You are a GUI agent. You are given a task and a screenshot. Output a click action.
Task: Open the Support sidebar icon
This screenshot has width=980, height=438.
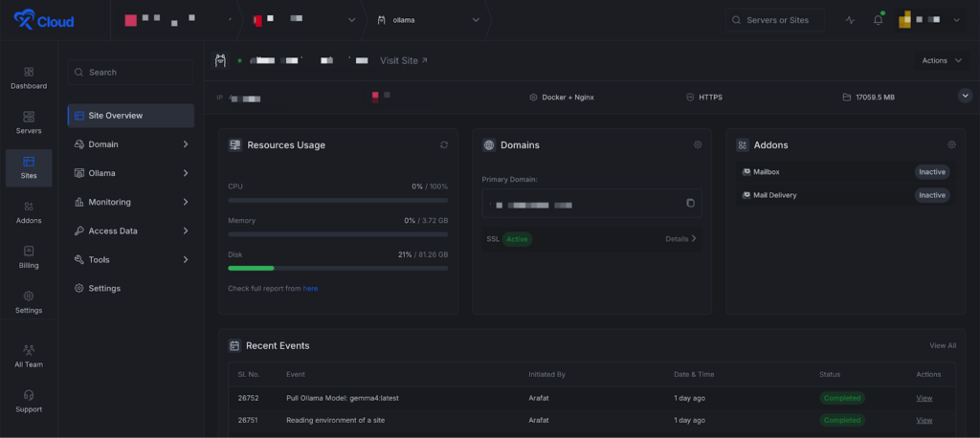pyautogui.click(x=29, y=401)
